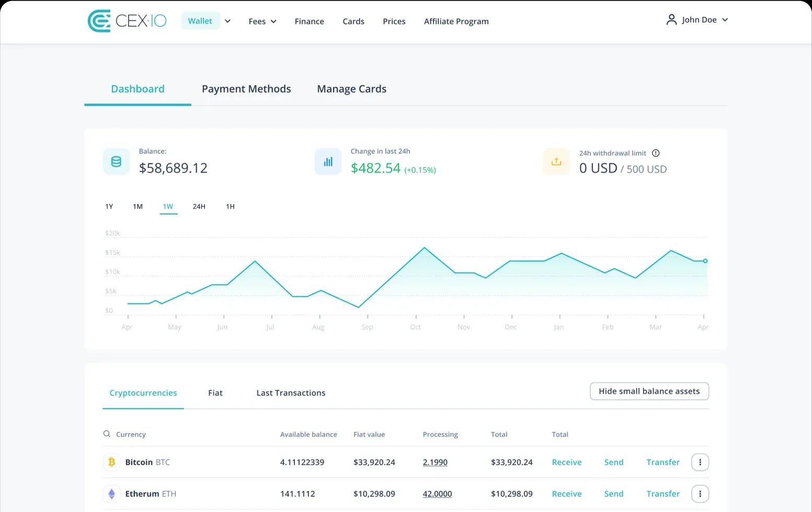
Task: Expand the John Doe account chevron
Action: (x=725, y=20)
